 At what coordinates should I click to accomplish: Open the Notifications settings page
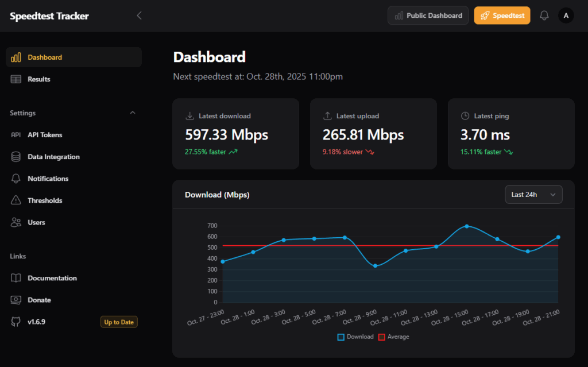pyautogui.click(x=48, y=179)
